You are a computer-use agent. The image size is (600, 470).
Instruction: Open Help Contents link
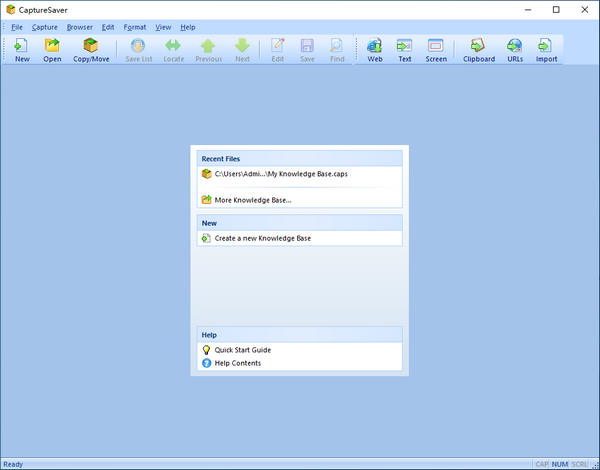237,363
